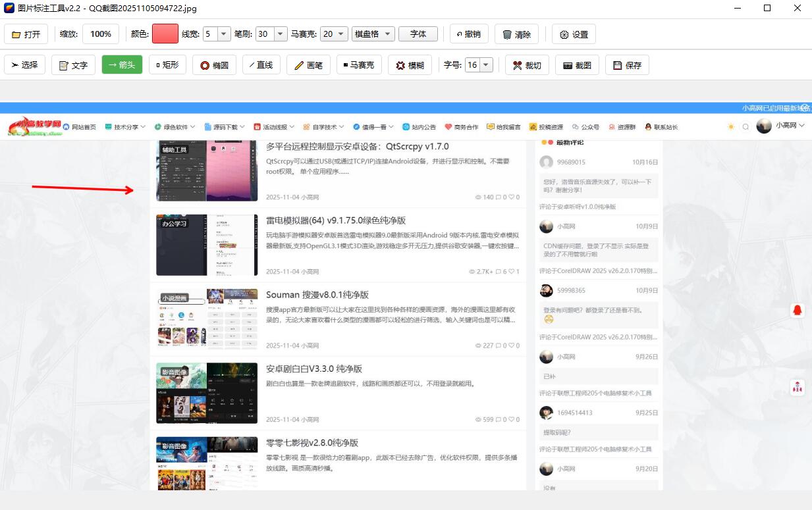
Task: Select the 箭头 arrow annotation tool
Action: pos(121,64)
